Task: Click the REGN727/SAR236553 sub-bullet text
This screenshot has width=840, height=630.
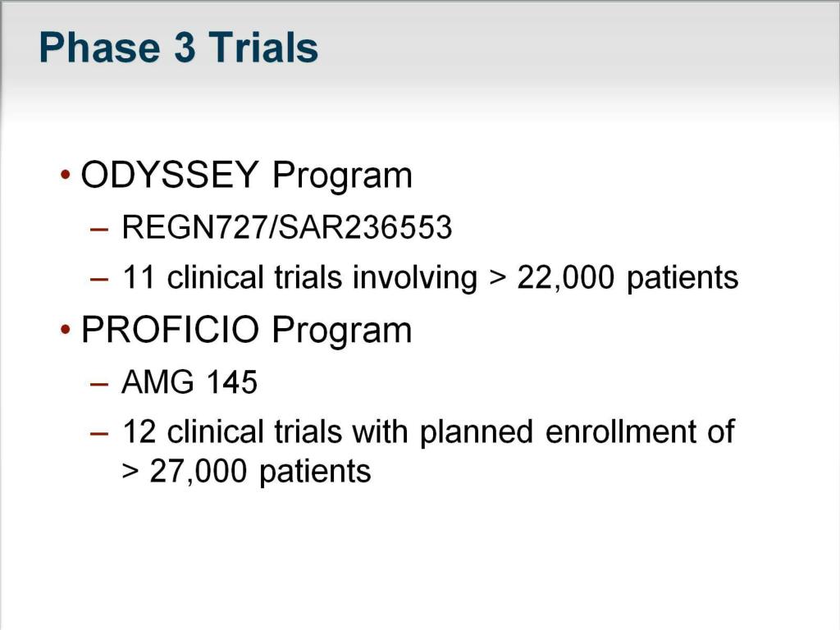Action: (287, 227)
